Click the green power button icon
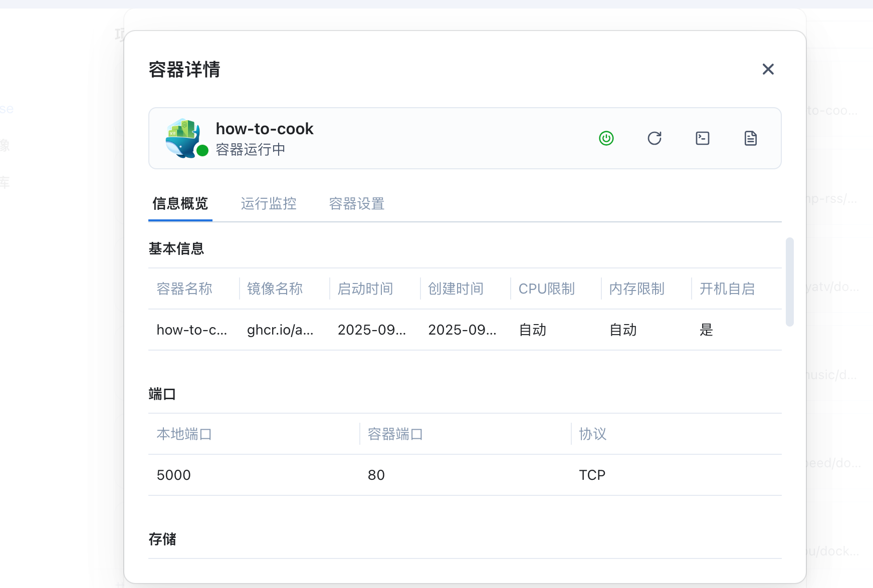Image resolution: width=873 pixels, height=588 pixels. click(606, 138)
